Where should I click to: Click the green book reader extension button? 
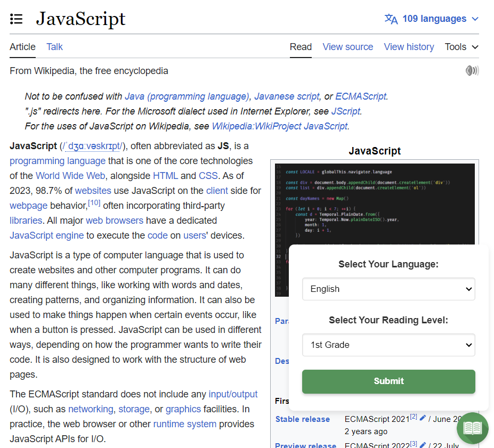click(472, 428)
